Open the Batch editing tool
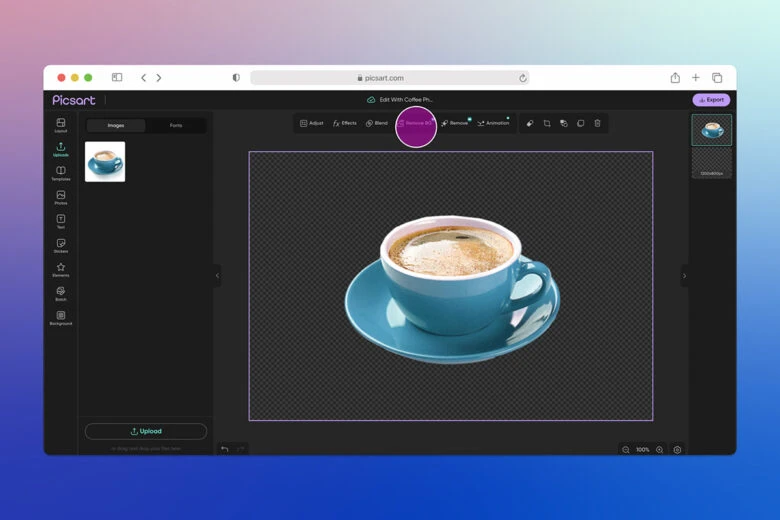The image size is (780, 520). [x=61, y=293]
